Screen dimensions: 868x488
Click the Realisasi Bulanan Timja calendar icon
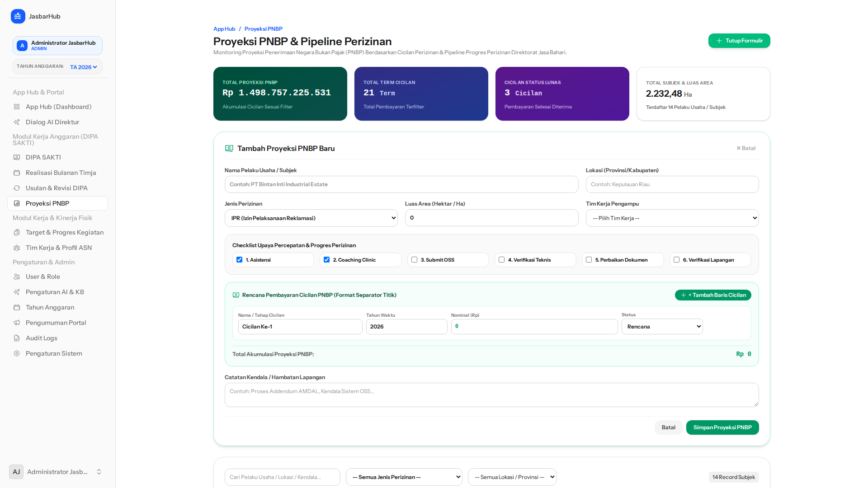(17, 173)
